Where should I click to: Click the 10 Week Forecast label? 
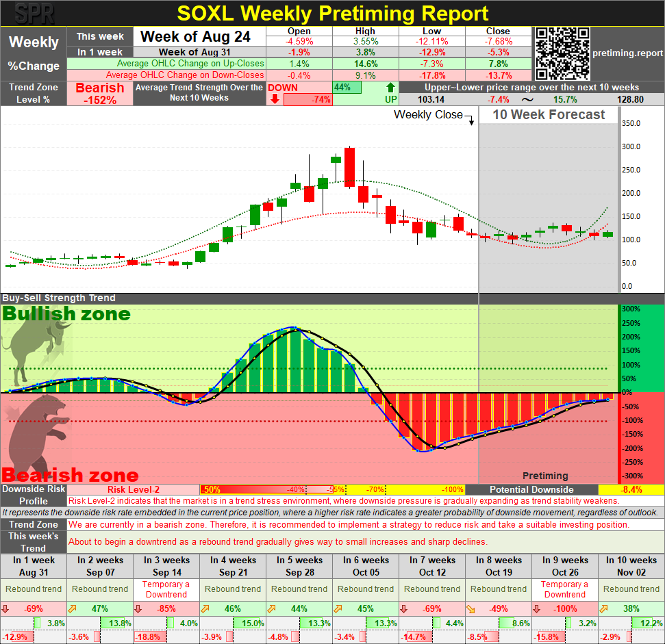pyautogui.click(x=549, y=115)
